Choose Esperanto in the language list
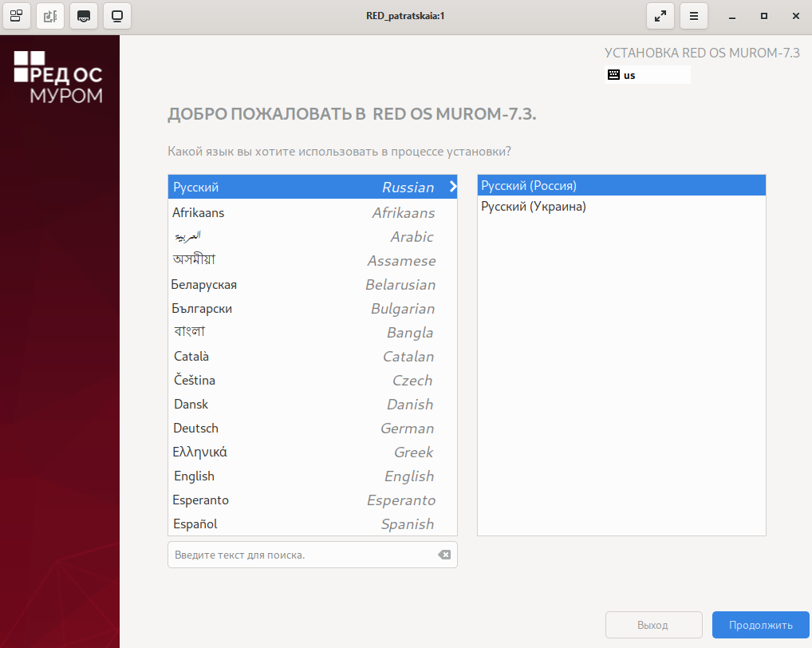Viewport: 812px width, 648px height. coord(312,500)
